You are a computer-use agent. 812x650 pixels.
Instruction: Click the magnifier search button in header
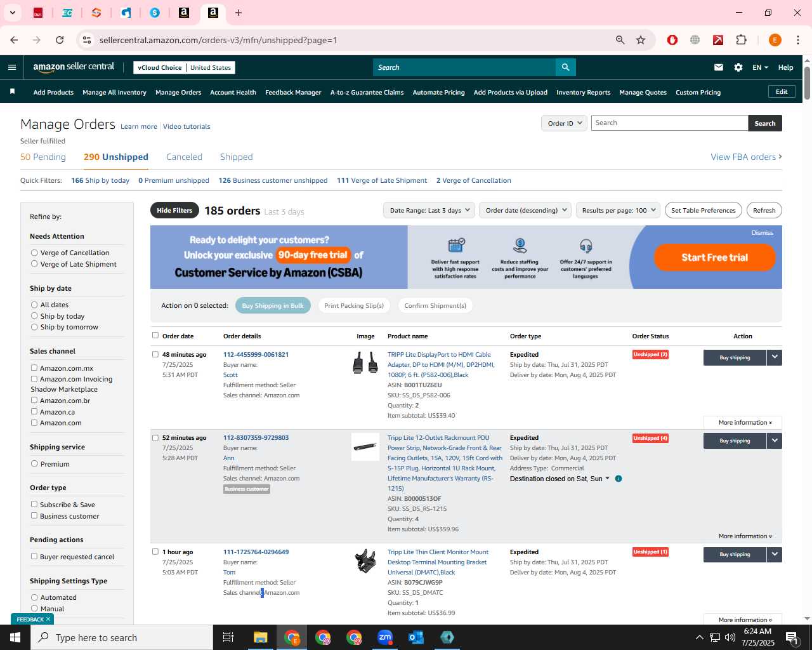[x=565, y=67]
